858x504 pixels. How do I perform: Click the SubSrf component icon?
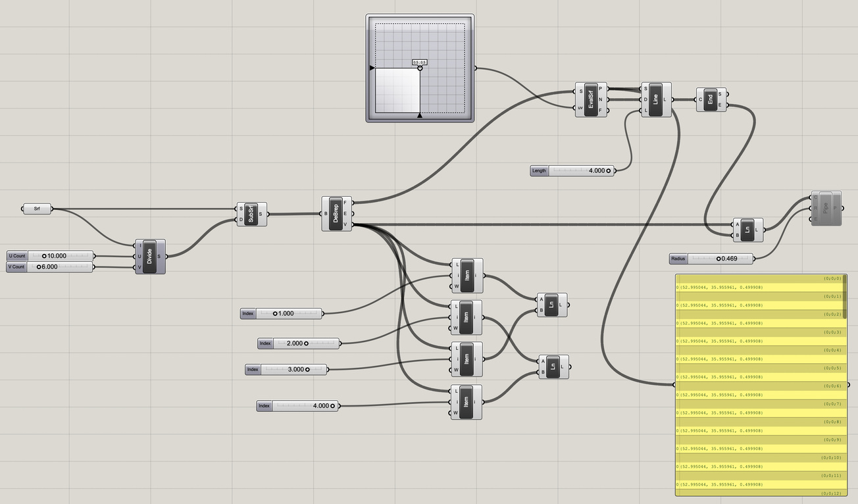click(x=251, y=213)
